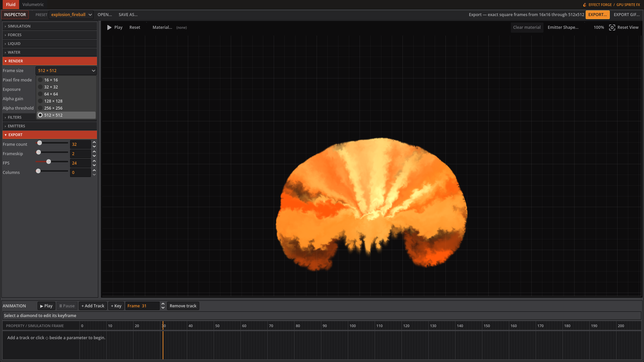Expand the WATER section

click(50, 52)
